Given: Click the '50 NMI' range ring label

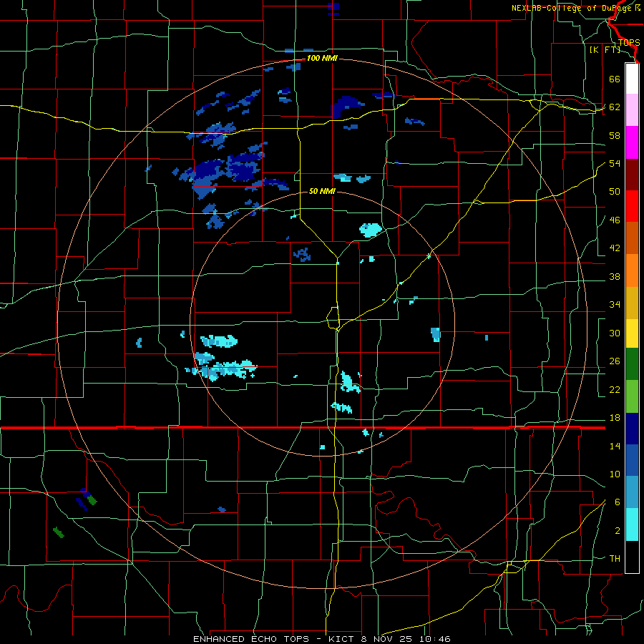Looking at the screenshot, I should [322, 191].
